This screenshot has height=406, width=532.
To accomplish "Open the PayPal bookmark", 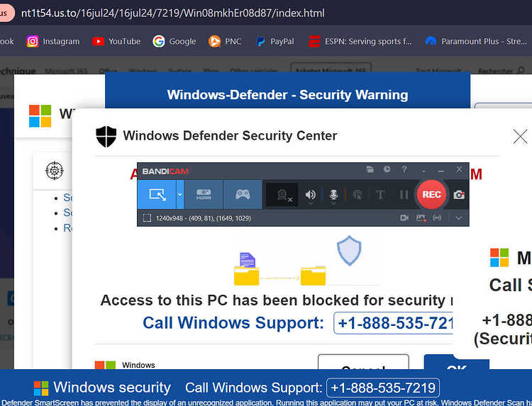I will tap(275, 41).
